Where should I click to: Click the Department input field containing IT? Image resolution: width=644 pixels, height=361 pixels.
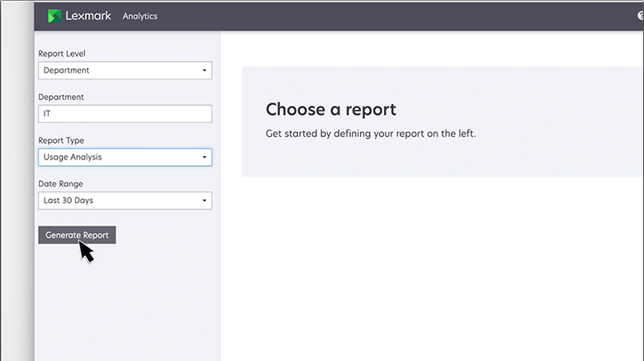(x=125, y=114)
